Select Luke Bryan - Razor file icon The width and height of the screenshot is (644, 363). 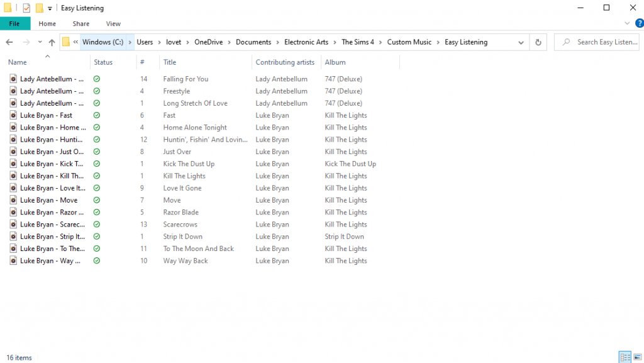[x=13, y=212]
